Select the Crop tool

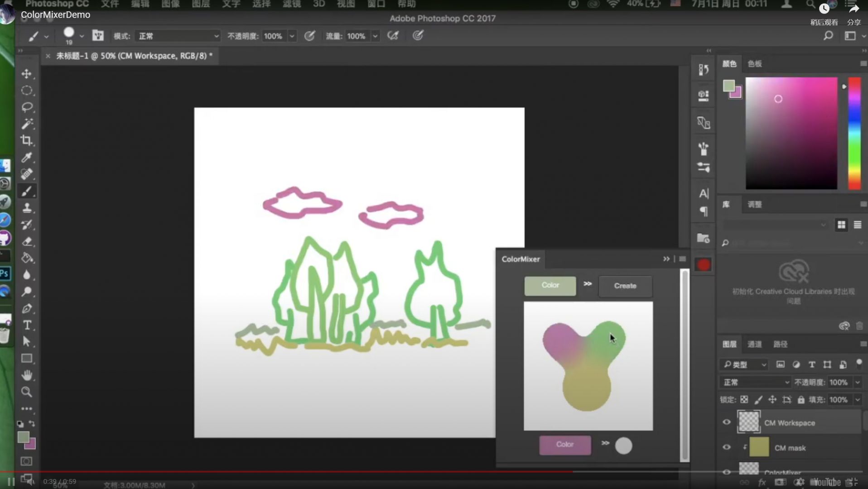click(x=27, y=140)
